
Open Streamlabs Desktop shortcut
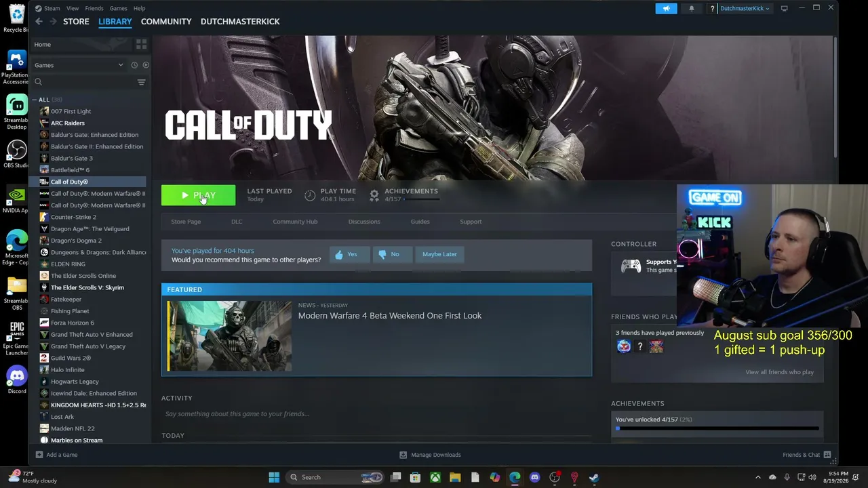click(x=17, y=112)
